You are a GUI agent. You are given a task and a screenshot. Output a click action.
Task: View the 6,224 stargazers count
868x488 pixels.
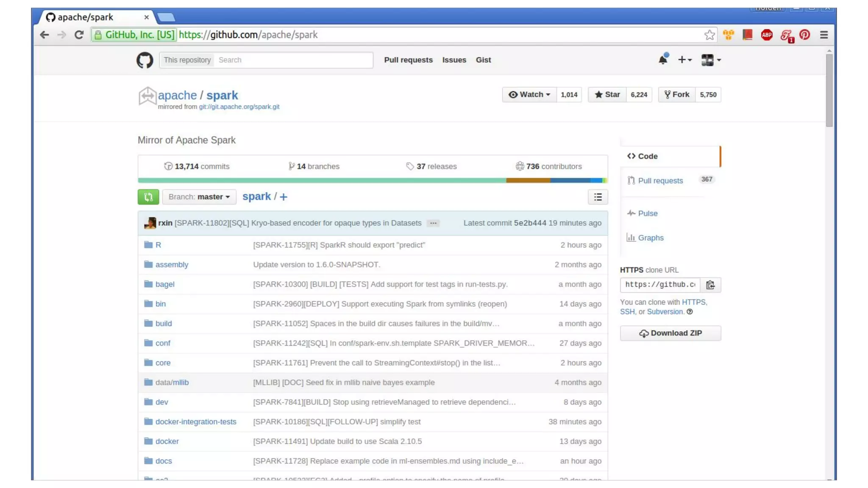(639, 94)
